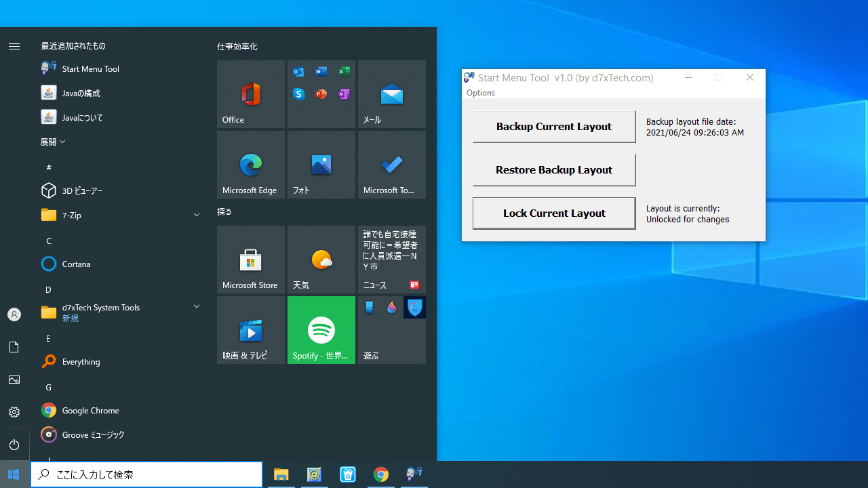Open the Word icon in Office apps tile
This screenshot has height=488, width=868.
click(x=321, y=72)
